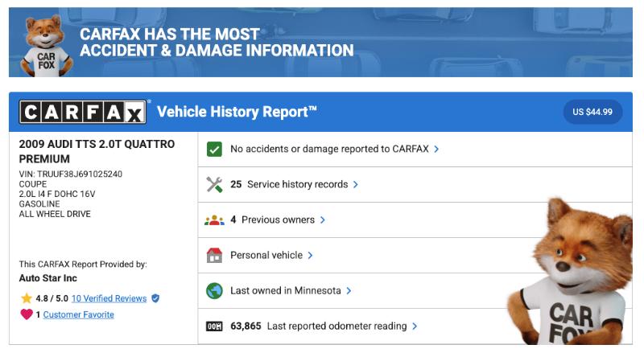Open the 10 Verified Reviews link

coord(109,298)
